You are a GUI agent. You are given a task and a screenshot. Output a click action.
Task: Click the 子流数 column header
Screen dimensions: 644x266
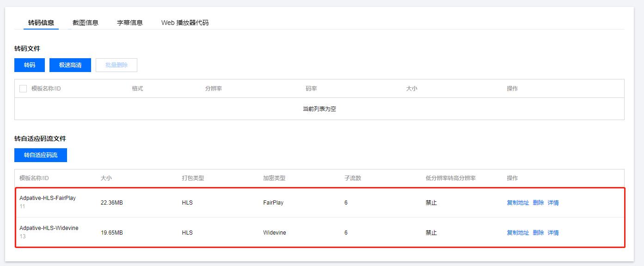[x=353, y=178]
